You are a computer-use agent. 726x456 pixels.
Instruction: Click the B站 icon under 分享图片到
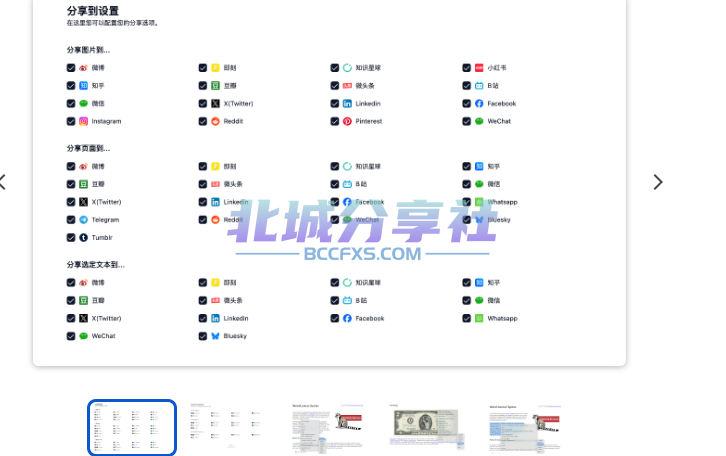click(479, 86)
